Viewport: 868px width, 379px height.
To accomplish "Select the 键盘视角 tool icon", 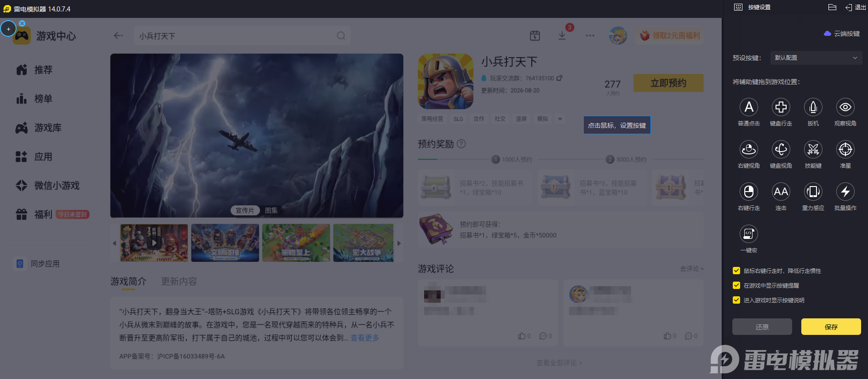I will (781, 149).
